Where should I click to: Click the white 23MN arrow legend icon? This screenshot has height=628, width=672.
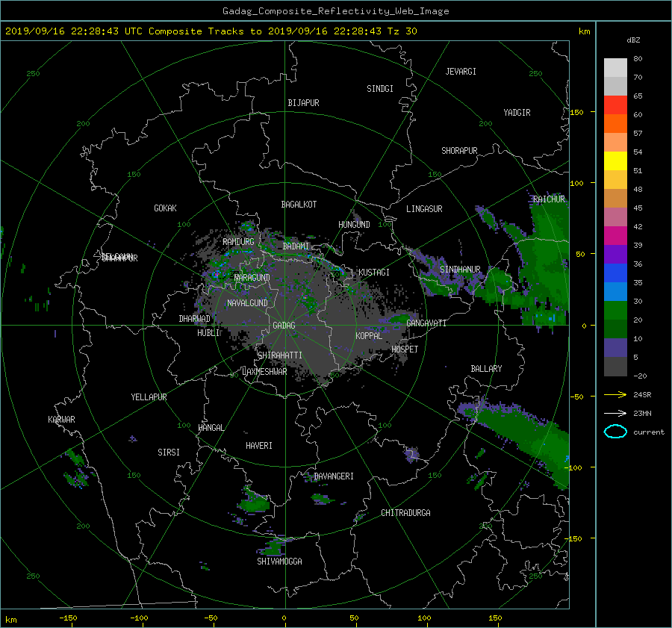tap(615, 413)
